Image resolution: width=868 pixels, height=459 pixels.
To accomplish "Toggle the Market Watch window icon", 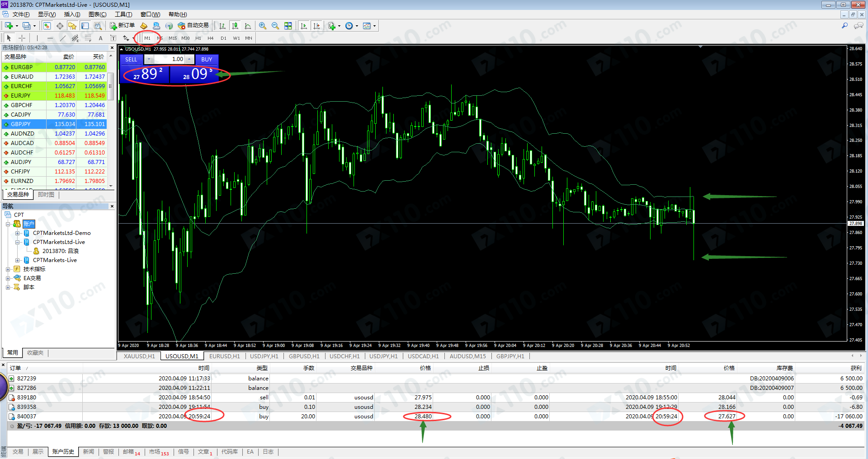I will tap(47, 26).
